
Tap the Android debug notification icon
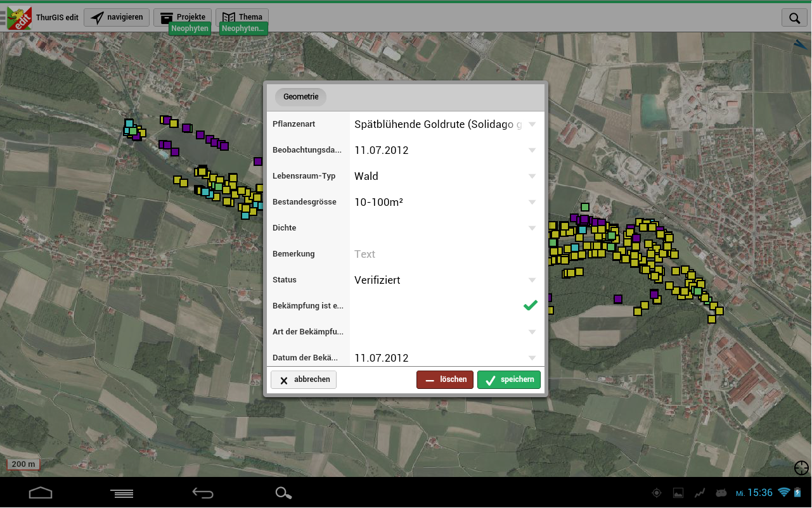point(721,493)
